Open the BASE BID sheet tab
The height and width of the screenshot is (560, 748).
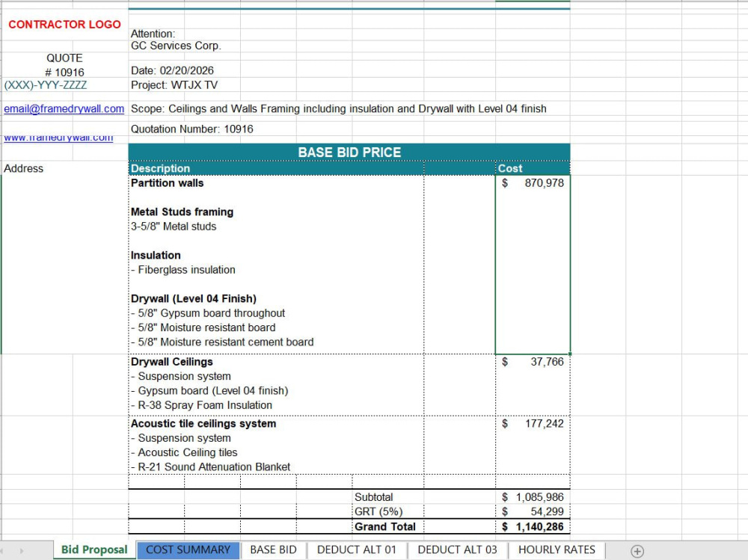coord(273,550)
